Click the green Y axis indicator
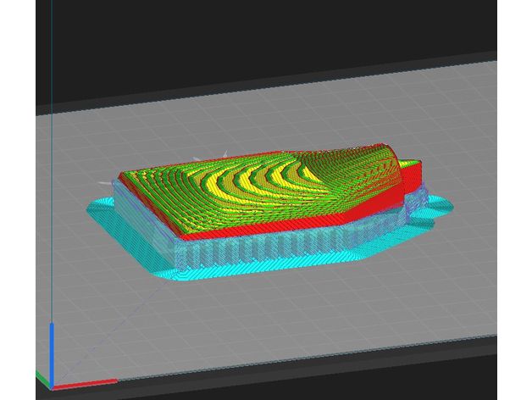532x400 pixels. 42,376
